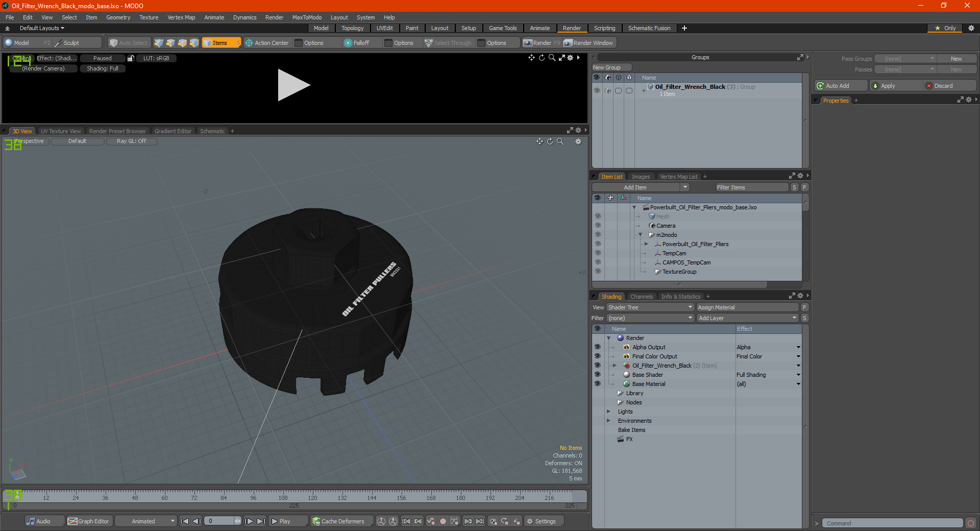Open the Render Window
Viewport: 980px width, 531px height.
click(589, 43)
